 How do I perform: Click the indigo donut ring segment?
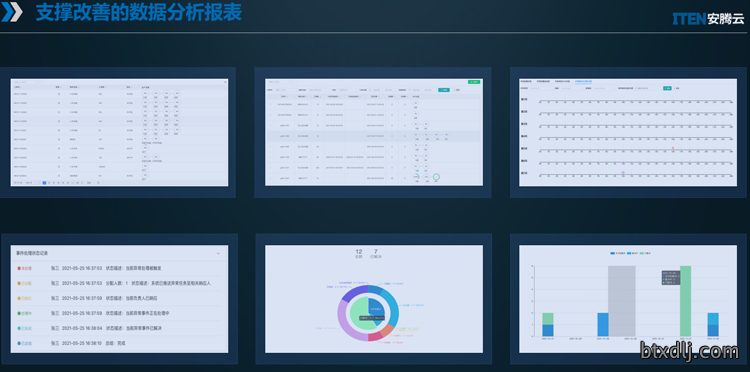[353, 293]
